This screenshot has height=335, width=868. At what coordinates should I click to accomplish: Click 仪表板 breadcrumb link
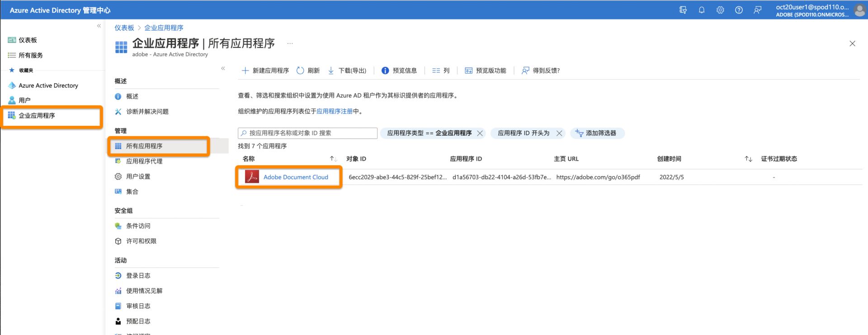pyautogui.click(x=124, y=28)
